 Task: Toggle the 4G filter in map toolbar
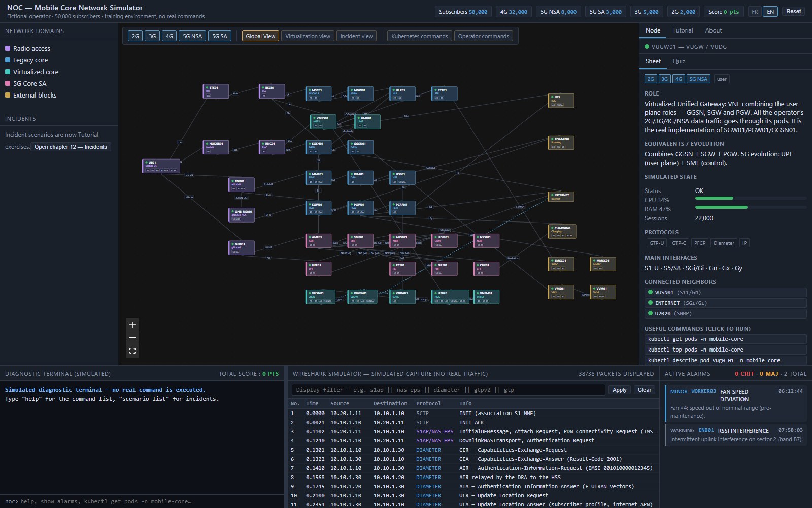coord(169,36)
